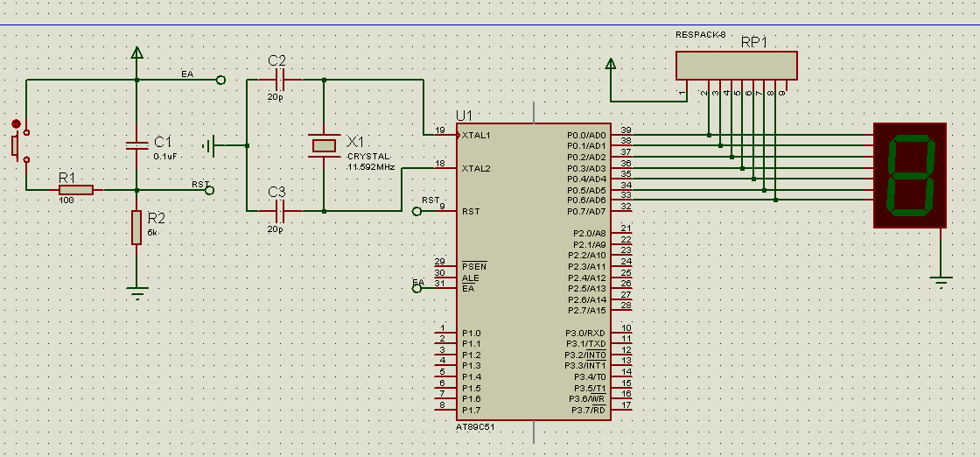Select resistor R1 component
Image resolution: width=980 pixels, height=457 pixels.
coord(76,189)
